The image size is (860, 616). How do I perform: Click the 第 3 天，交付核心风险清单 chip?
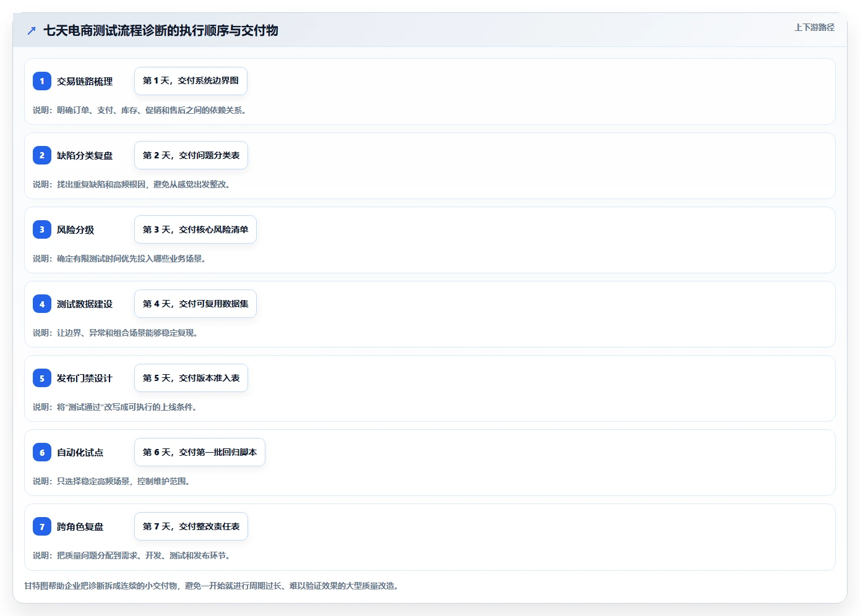click(196, 229)
